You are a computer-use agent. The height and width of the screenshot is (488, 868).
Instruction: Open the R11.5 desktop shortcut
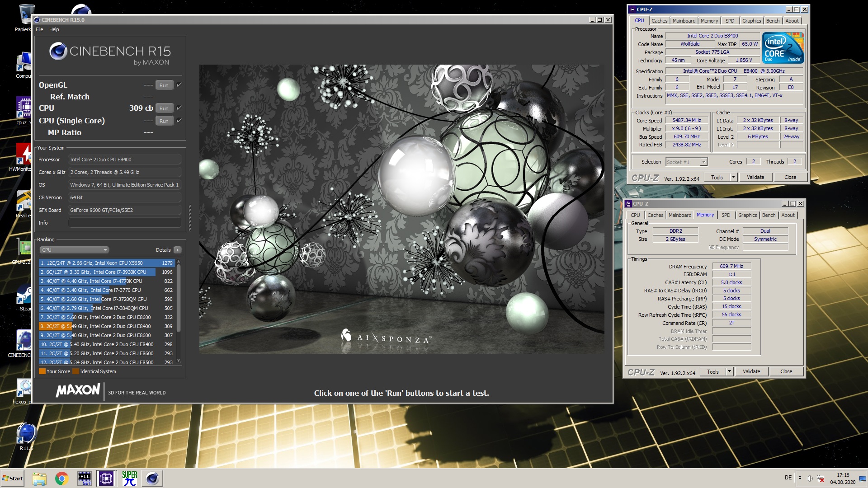[x=26, y=436]
